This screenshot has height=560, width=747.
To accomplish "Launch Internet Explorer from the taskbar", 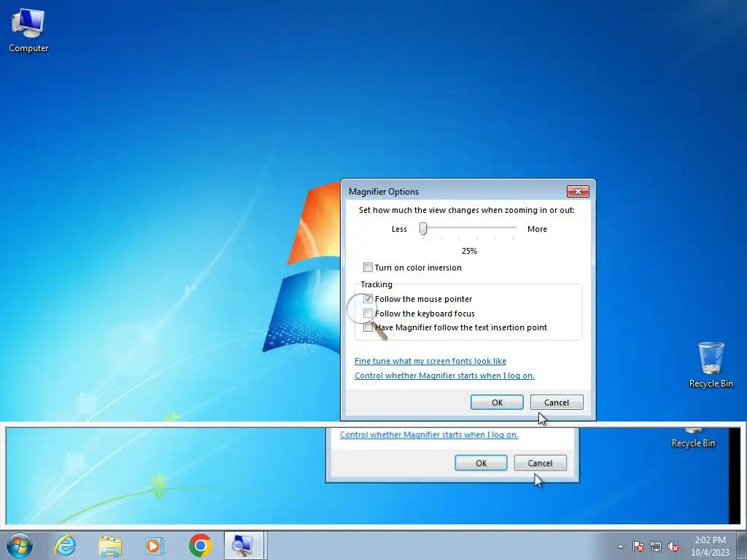I will click(65, 545).
